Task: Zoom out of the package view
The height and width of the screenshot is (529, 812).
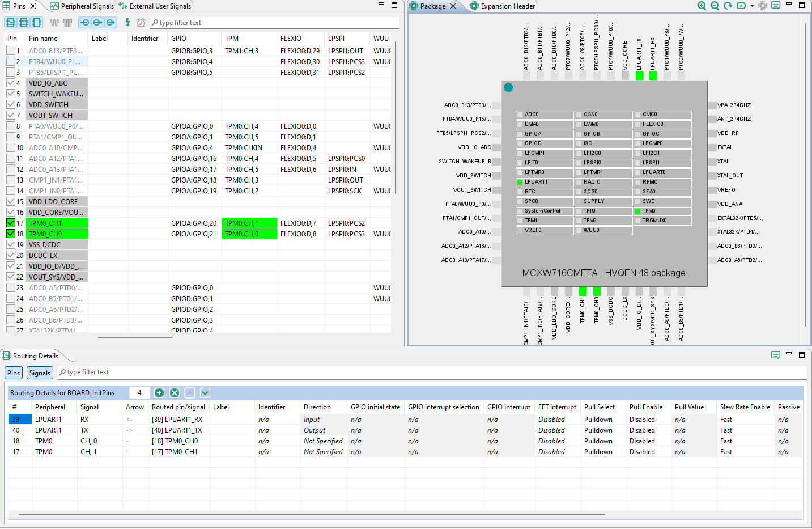Action: (715, 6)
